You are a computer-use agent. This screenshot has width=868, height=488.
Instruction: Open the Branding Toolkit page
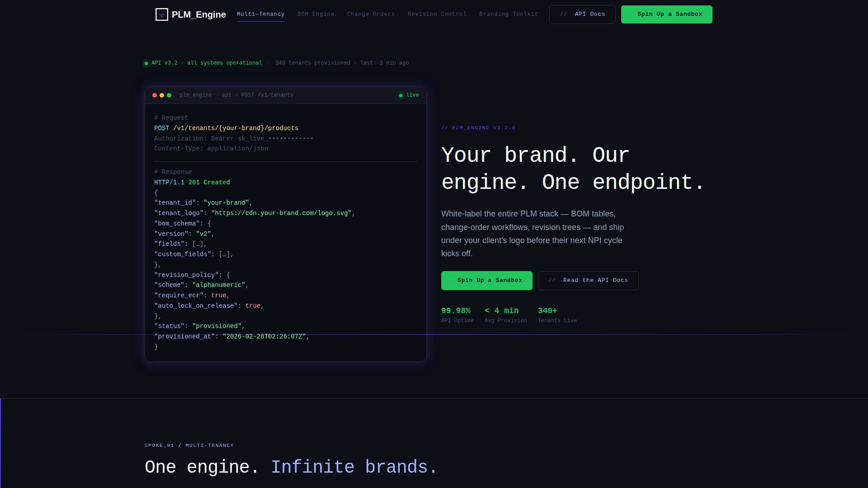pyautogui.click(x=508, y=14)
